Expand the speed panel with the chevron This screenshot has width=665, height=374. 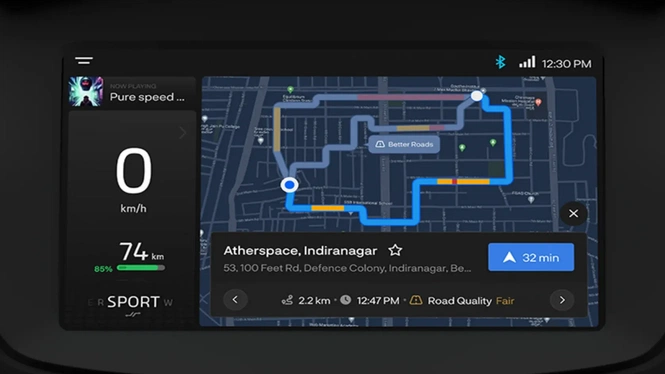182,133
